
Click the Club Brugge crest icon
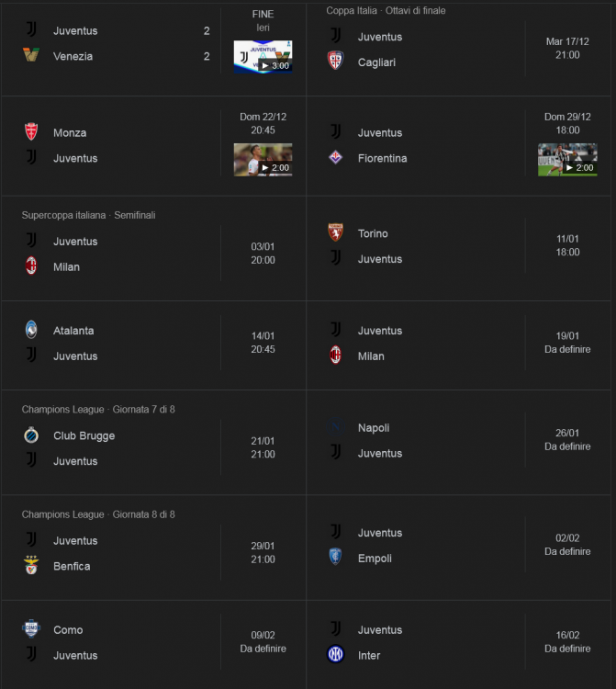[x=31, y=435]
